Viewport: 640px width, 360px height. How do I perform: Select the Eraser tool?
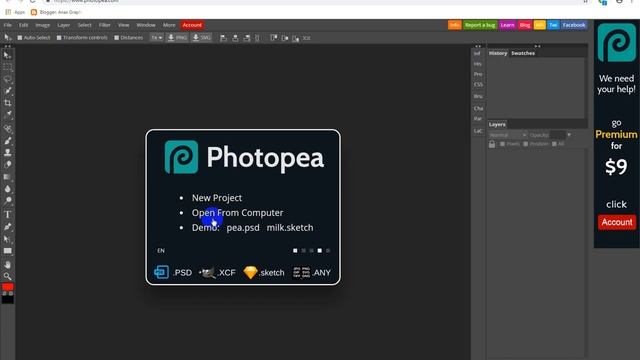[7, 164]
